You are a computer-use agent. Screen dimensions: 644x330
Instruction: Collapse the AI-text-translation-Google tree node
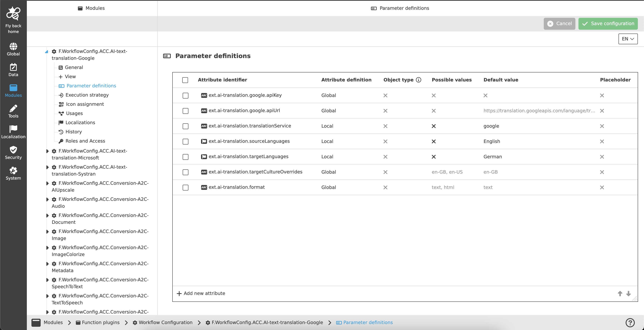pyautogui.click(x=47, y=52)
